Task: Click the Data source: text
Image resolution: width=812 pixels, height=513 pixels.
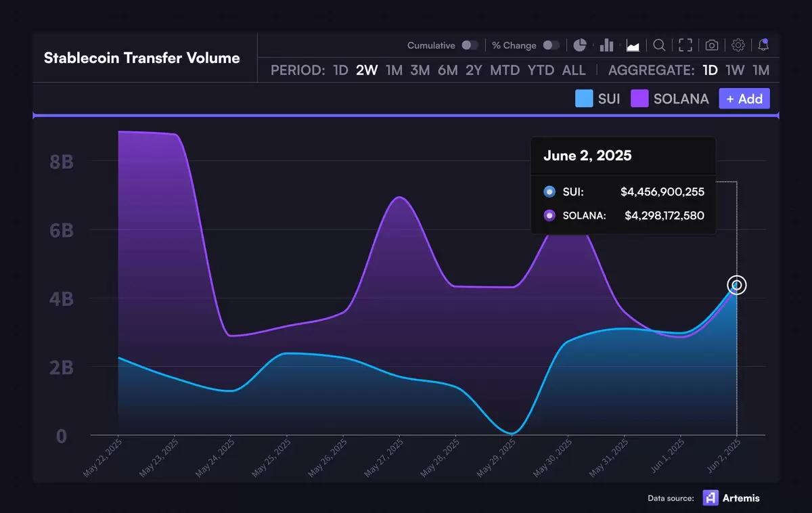Action: (671, 498)
